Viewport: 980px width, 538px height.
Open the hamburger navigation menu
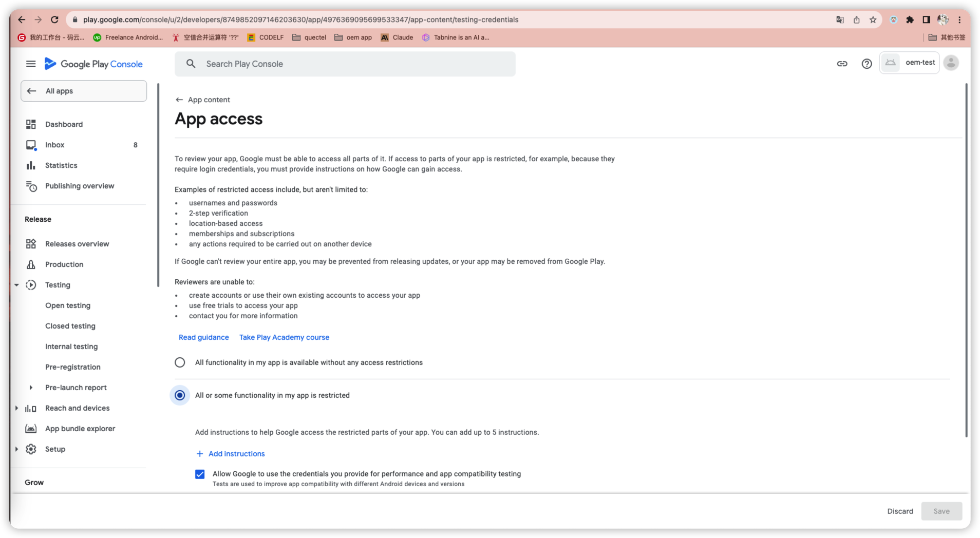click(x=31, y=64)
